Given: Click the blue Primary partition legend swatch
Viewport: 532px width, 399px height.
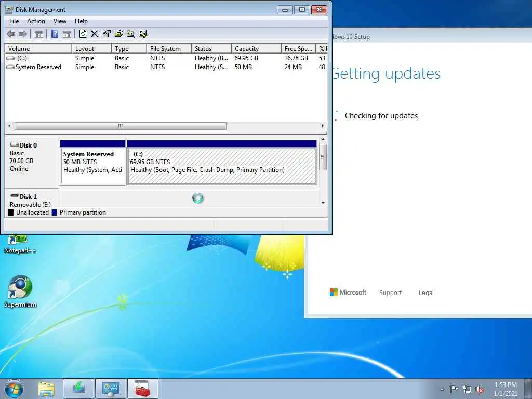Looking at the screenshot, I should [x=54, y=212].
